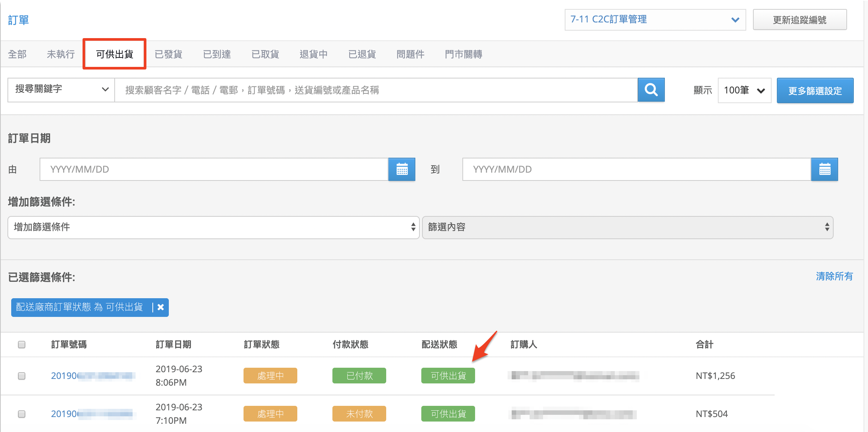Open the 100筆 display count dropdown
Image resolution: width=868 pixels, height=432 pixels.
(x=744, y=90)
